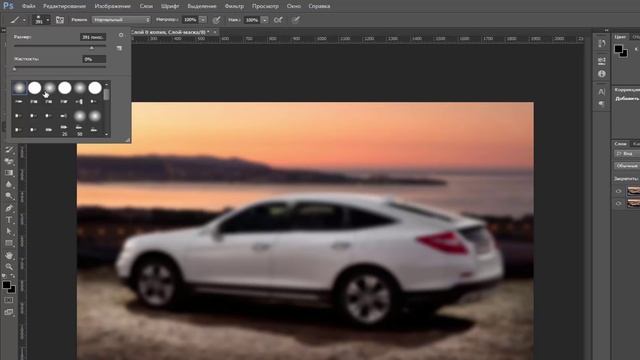Open the Выделение menu
This screenshot has width=640, height=360.
202,6
